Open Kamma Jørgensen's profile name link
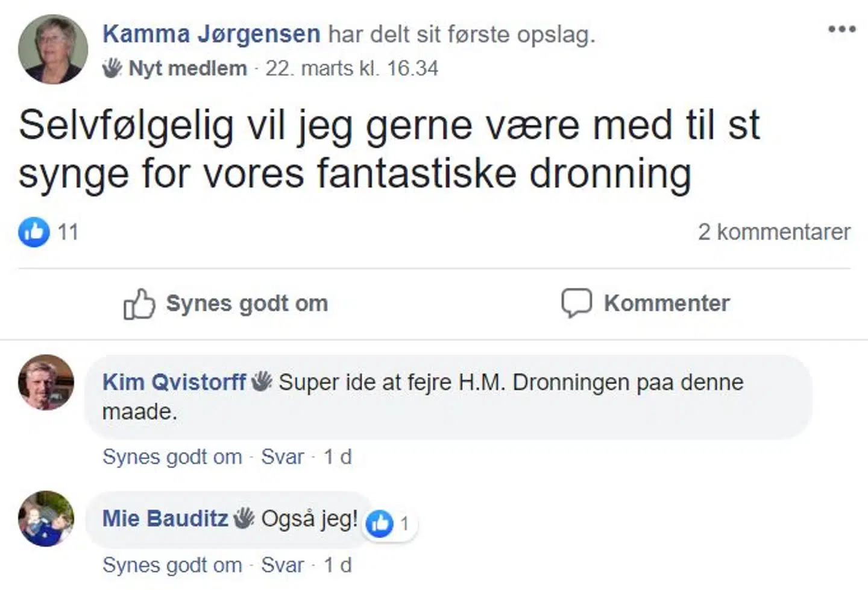Image resolution: width=868 pixels, height=590 pixels. 211,34
